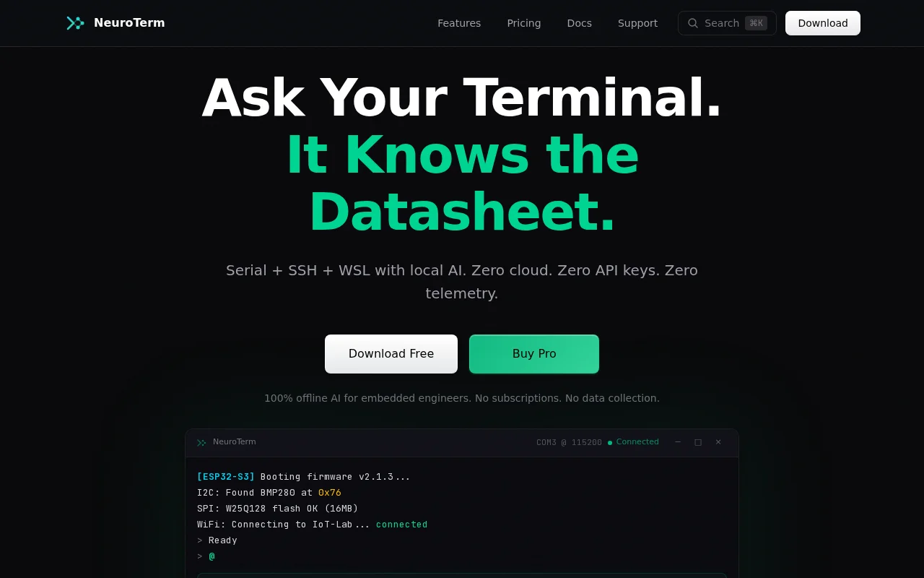
Task: Click the '@' prompt in terminal
Action: pos(212,556)
